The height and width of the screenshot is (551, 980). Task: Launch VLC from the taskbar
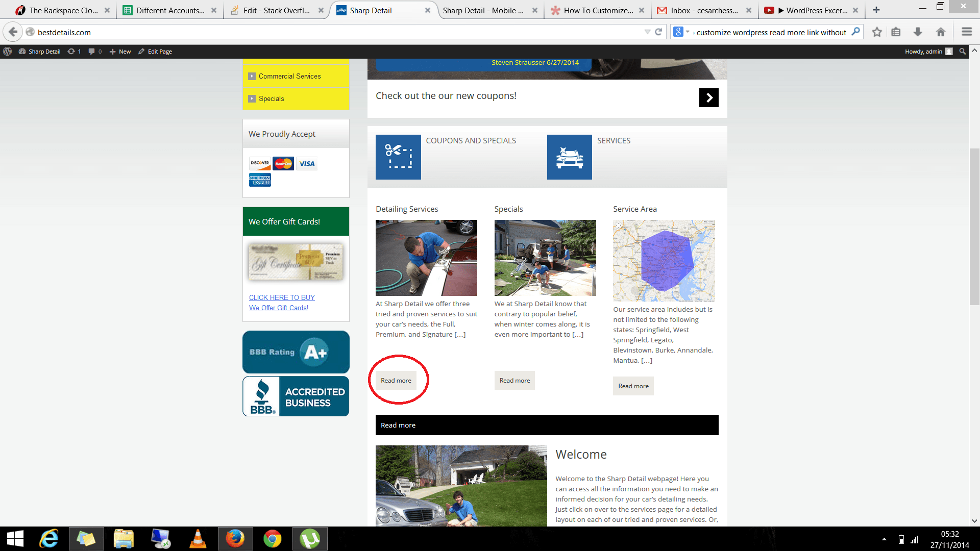pos(198,539)
